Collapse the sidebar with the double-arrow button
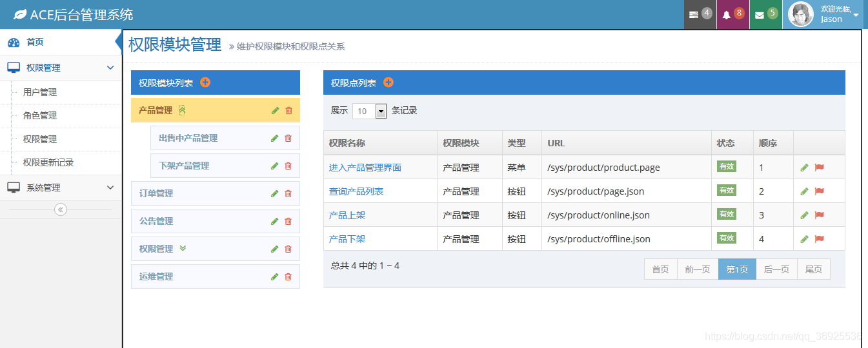This screenshot has height=348, width=868. tap(61, 209)
